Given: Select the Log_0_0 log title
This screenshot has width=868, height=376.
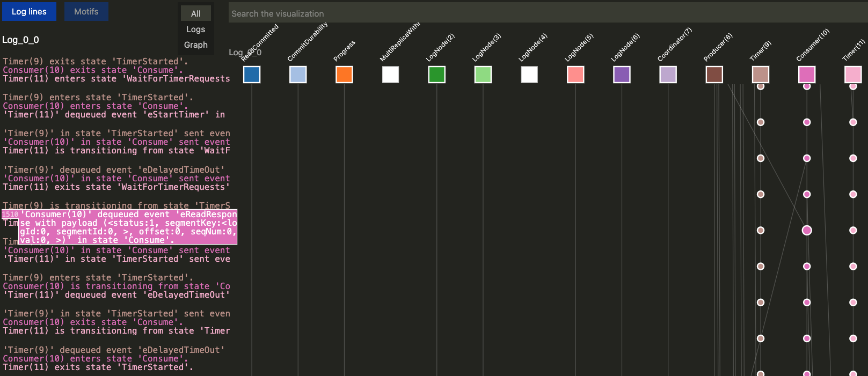Looking at the screenshot, I should [x=20, y=40].
